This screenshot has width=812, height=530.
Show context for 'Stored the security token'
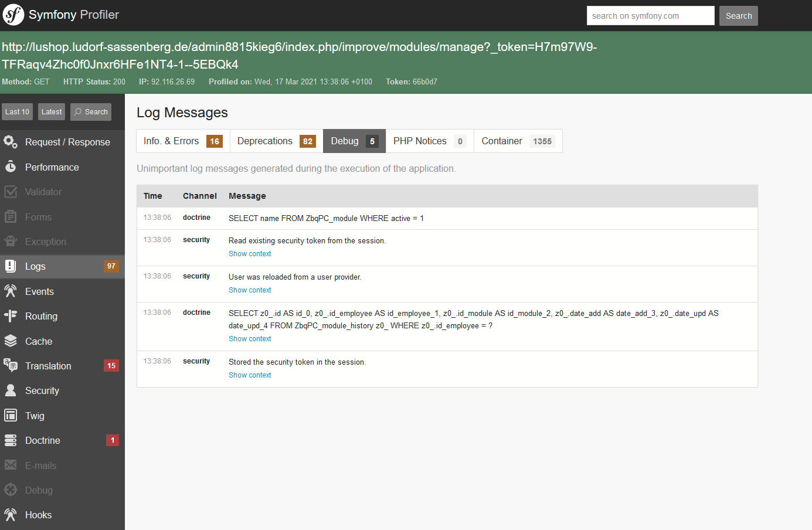pyautogui.click(x=250, y=375)
